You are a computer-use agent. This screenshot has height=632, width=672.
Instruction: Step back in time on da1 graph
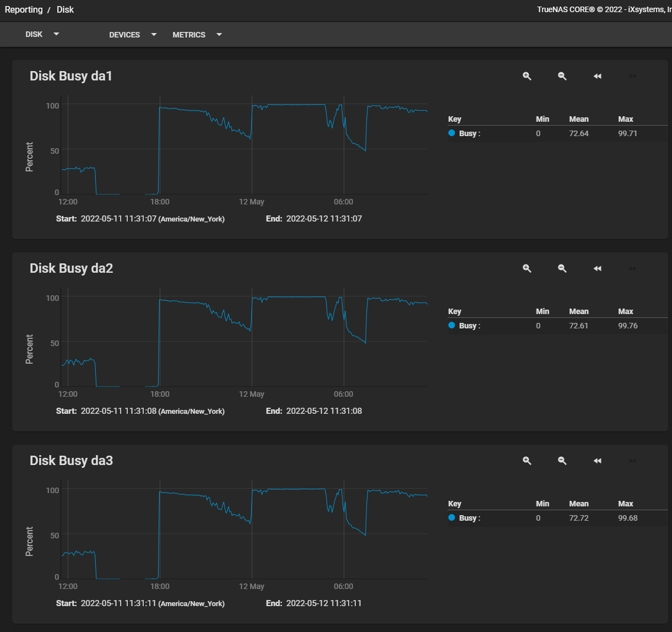pyautogui.click(x=598, y=76)
